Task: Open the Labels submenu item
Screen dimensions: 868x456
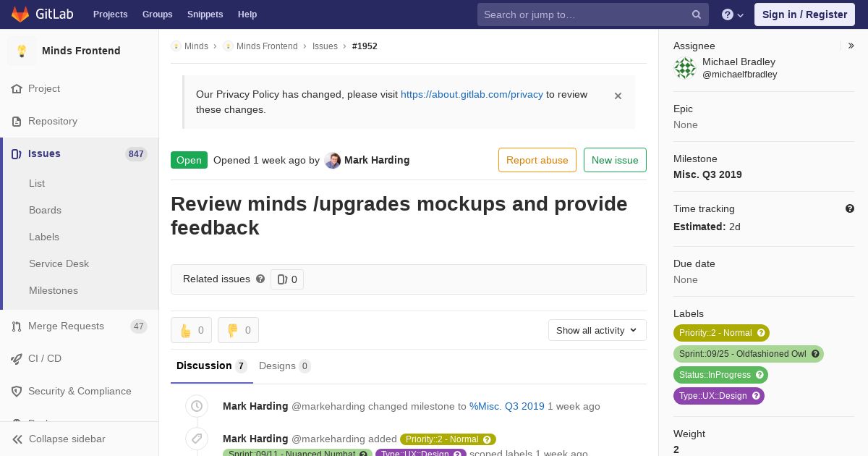Action: click(x=44, y=237)
